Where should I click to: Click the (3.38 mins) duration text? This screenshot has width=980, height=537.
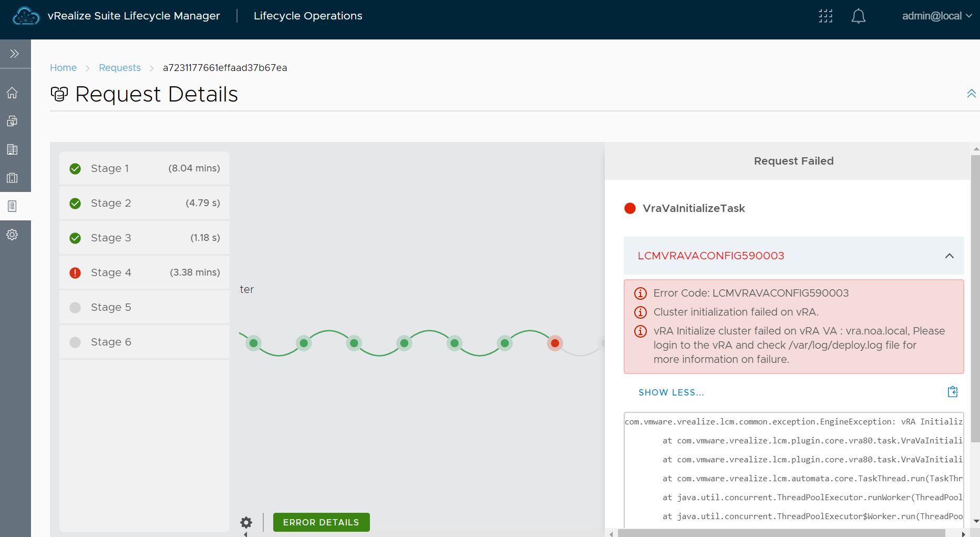point(194,272)
